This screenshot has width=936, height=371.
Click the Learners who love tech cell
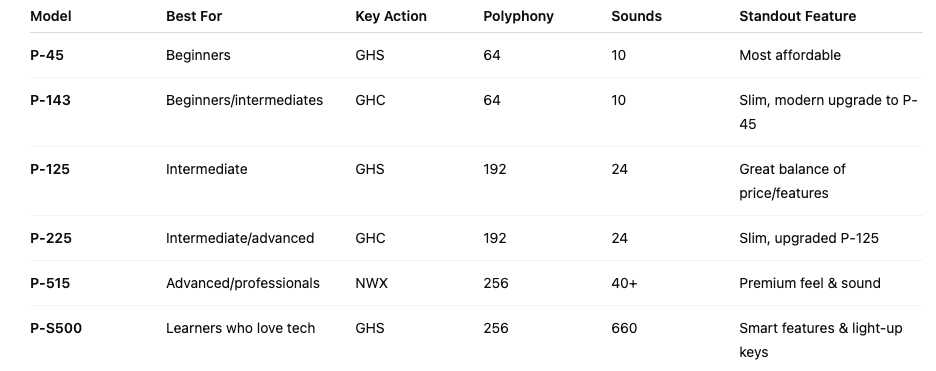pyautogui.click(x=240, y=328)
